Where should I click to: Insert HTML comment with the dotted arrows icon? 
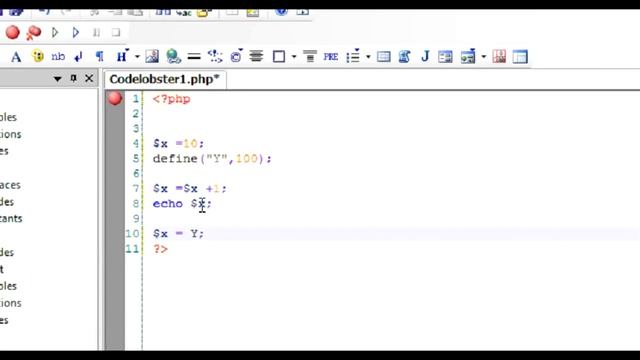215,56
